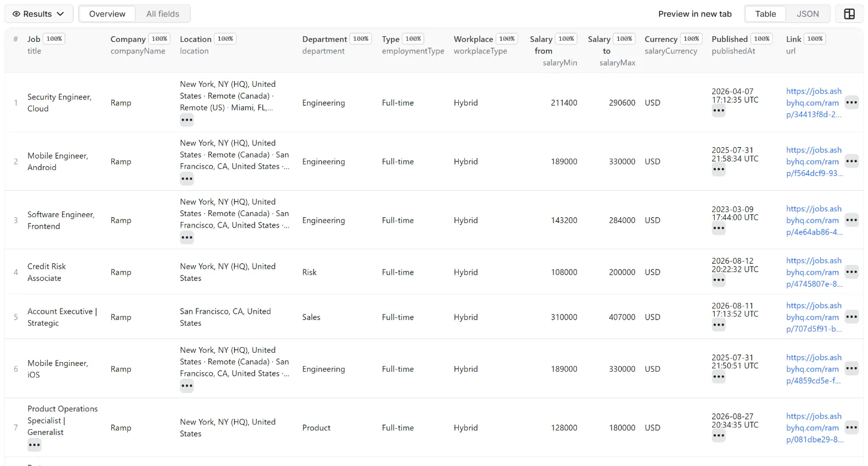Expand published date 2023-03-09 17:44:00 UTC
Screen dimensions: 868x466
coord(718,228)
